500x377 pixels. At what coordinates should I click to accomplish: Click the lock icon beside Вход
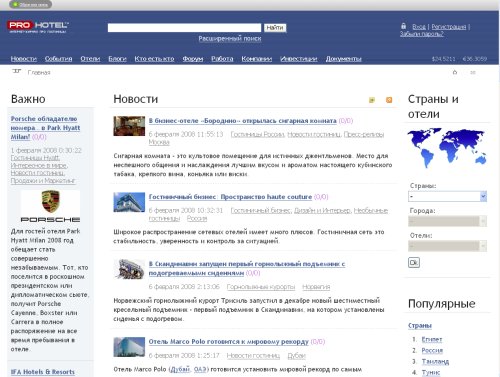coord(403,26)
